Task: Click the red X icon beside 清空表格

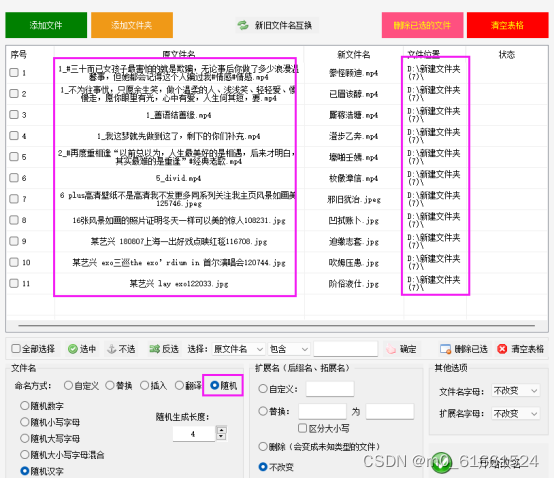Action: (502, 349)
